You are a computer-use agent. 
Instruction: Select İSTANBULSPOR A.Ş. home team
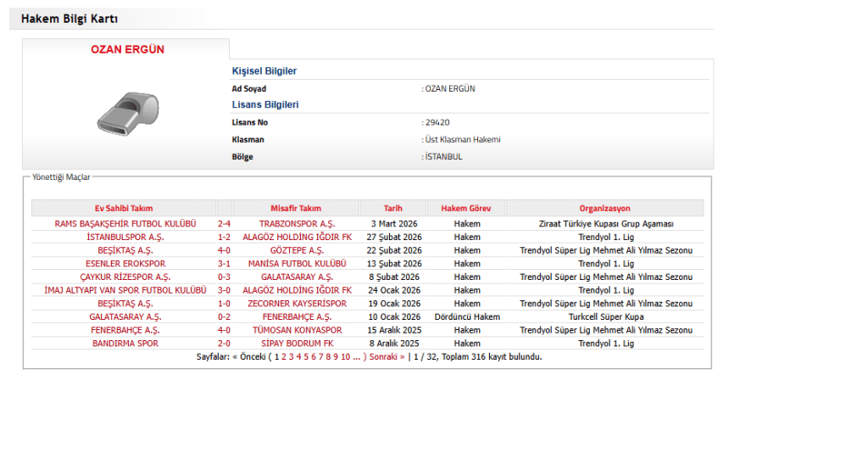click(x=125, y=238)
